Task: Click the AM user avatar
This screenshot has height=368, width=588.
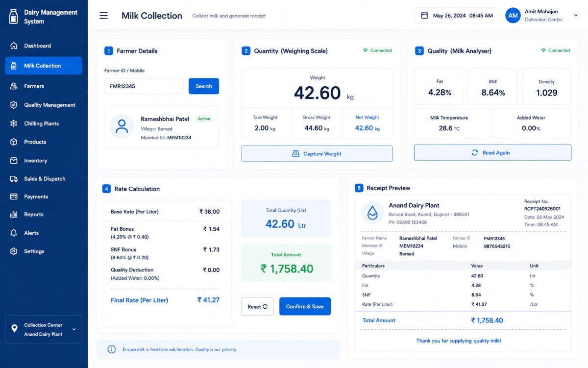Action: (x=513, y=15)
